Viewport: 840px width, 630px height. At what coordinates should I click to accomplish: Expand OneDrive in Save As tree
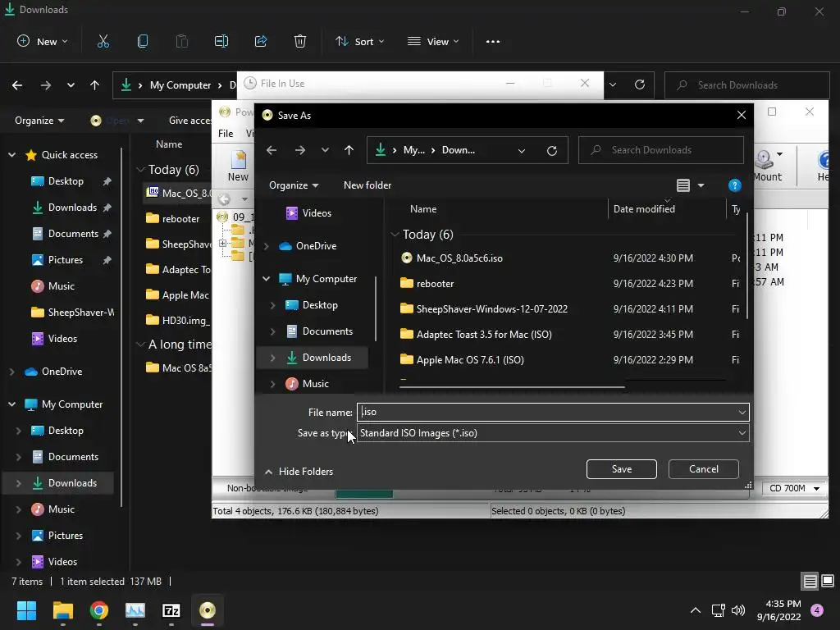point(267,246)
